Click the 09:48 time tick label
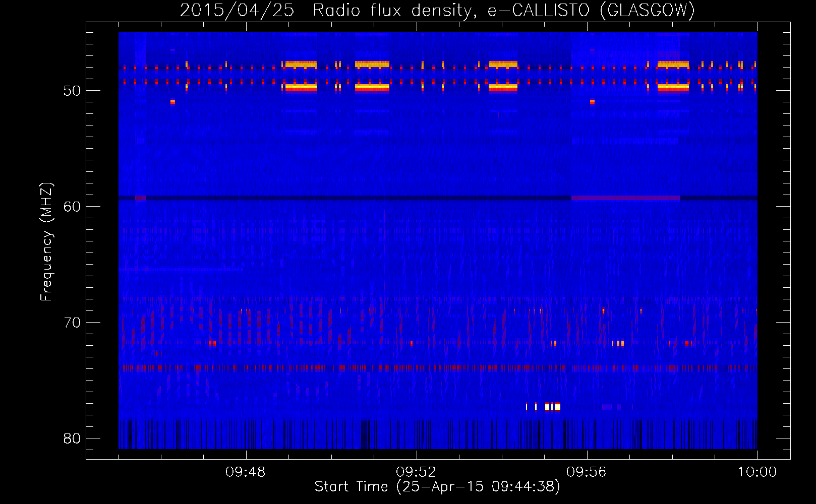The image size is (816, 504). coord(246,472)
